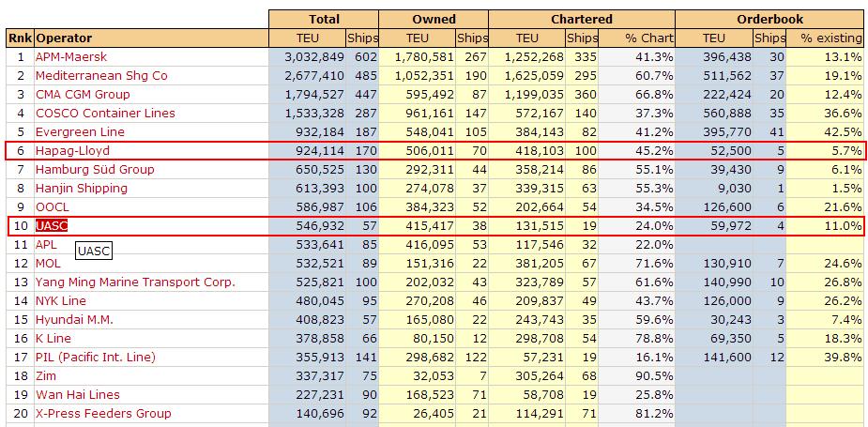This screenshot has height=427, width=868.
Task: Click Mediterranean Shg Co operator link
Action: (101, 75)
